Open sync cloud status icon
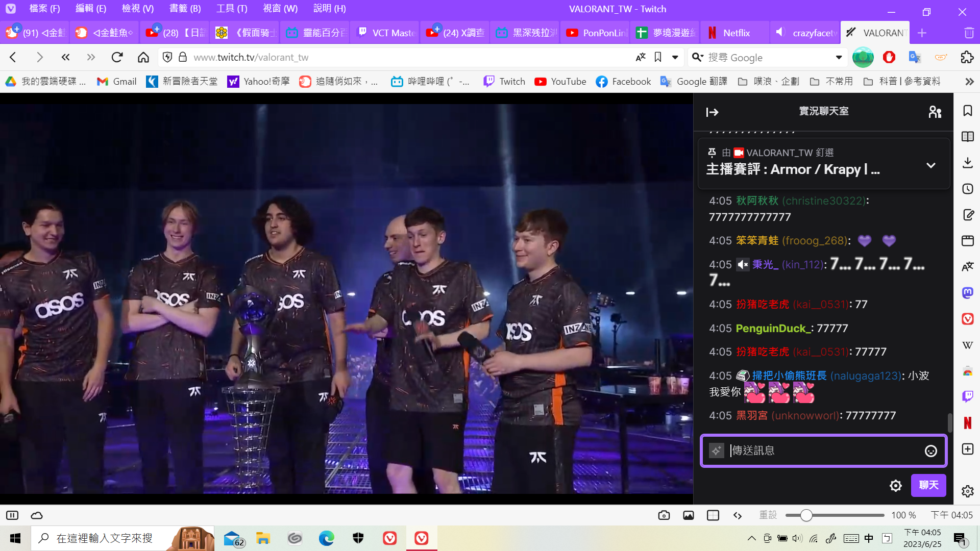 click(37, 515)
